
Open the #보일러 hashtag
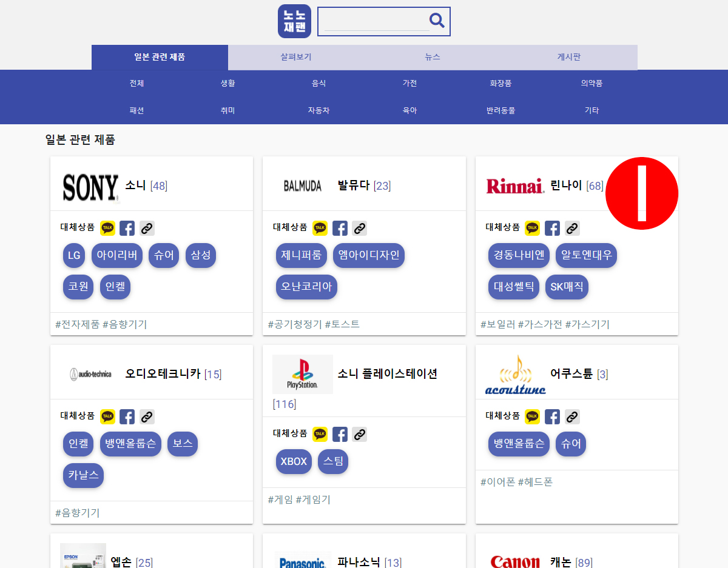tap(498, 324)
